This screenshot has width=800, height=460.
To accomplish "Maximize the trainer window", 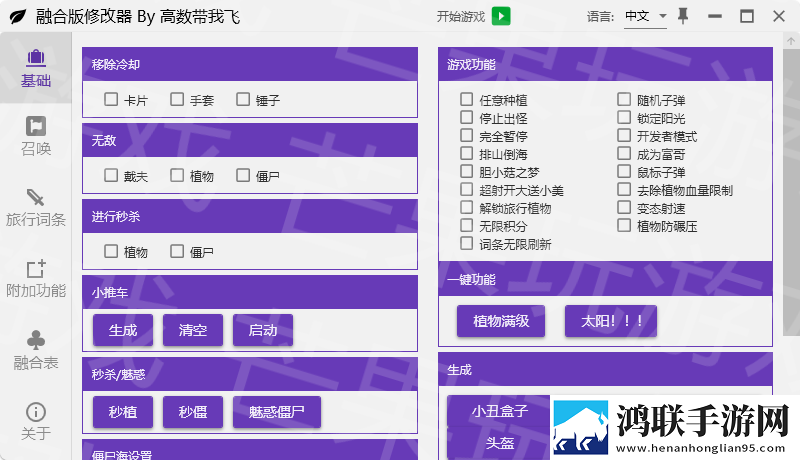I will [747, 16].
